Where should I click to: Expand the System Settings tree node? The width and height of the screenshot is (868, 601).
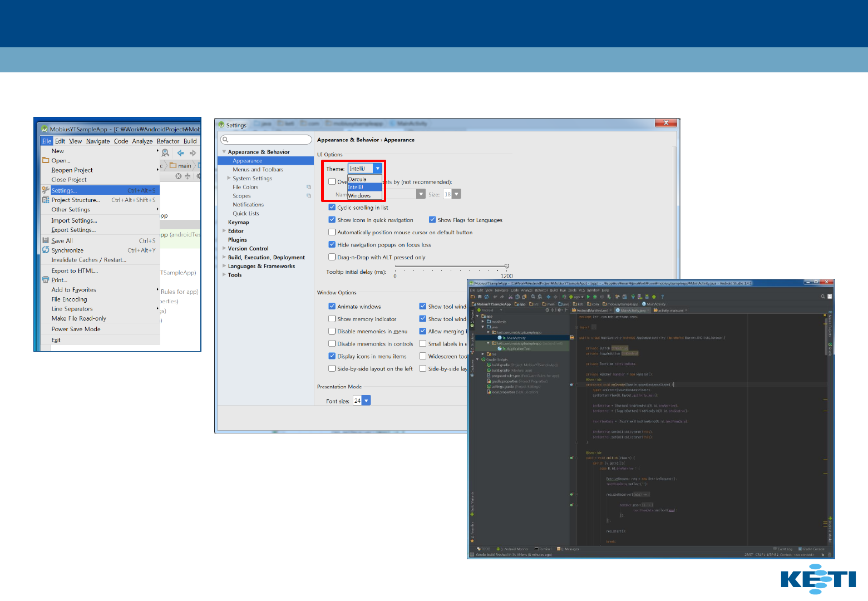229,178
